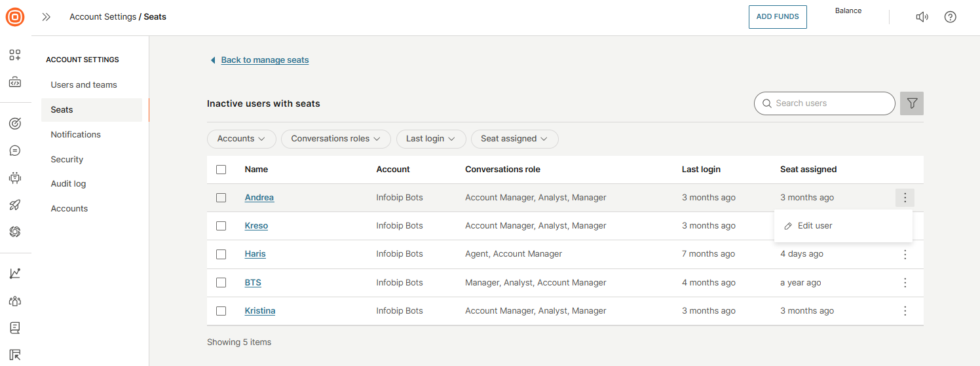This screenshot has width=980, height=366.
Task: Select Kristina's row checkbox
Action: point(221,311)
